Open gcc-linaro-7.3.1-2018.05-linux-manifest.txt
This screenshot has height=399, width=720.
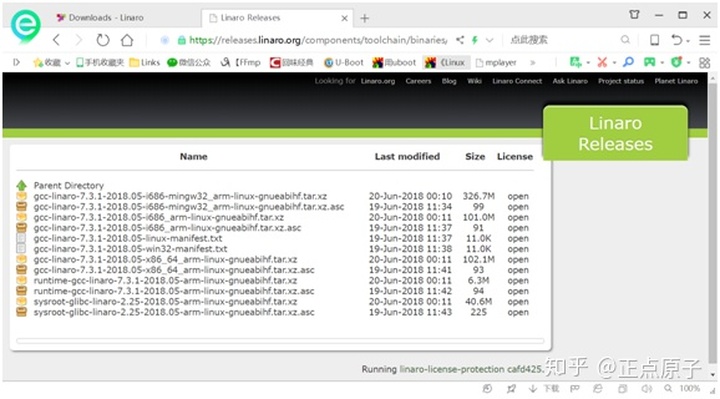(x=128, y=238)
